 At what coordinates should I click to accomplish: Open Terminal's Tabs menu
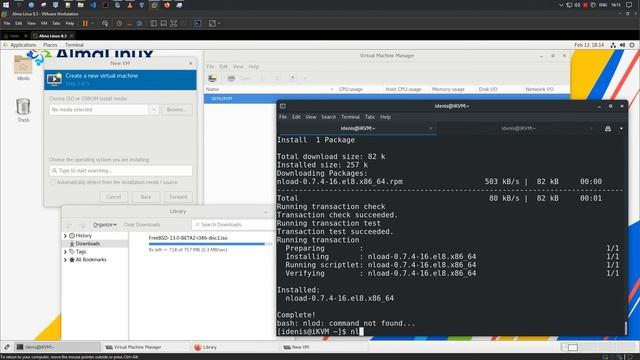coord(370,117)
